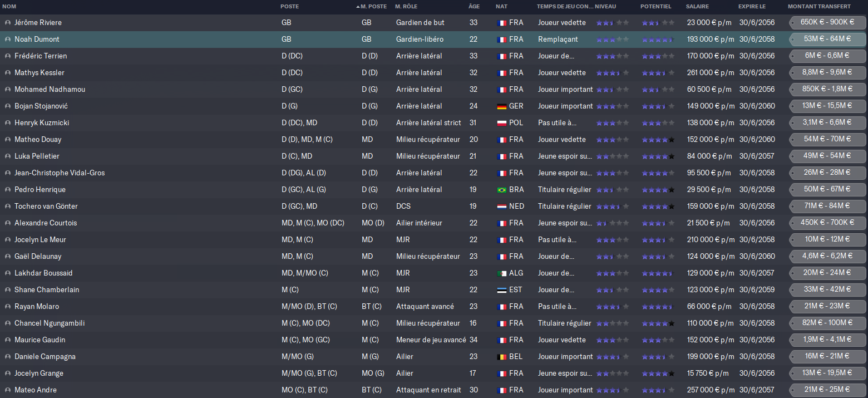Click the info icon beside Jérôme Riviere
This screenshot has width=868, height=398.
tap(8, 23)
